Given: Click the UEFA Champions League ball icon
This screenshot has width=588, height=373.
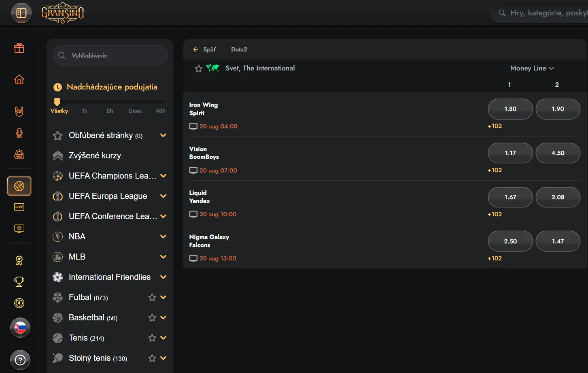Looking at the screenshot, I should pos(58,176).
